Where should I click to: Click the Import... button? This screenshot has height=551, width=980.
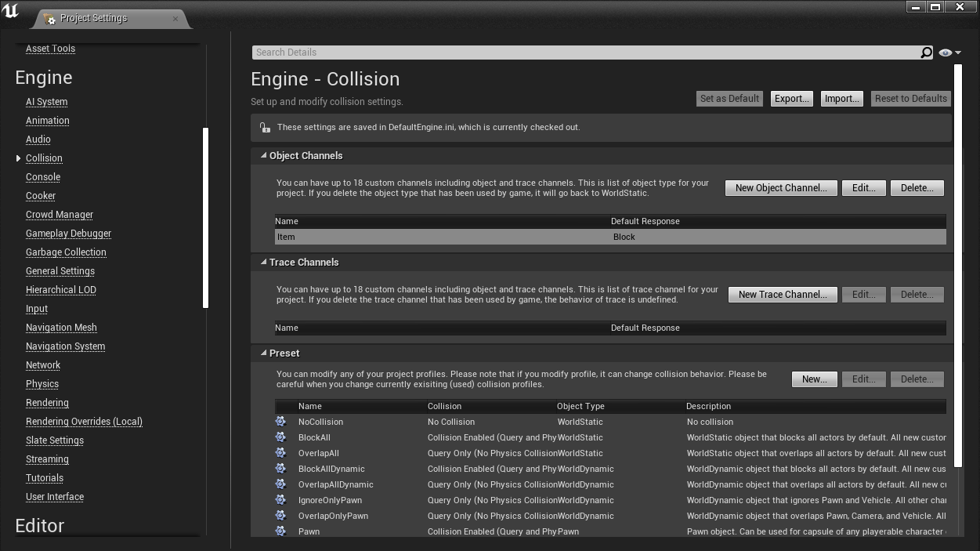tap(842, 99)
